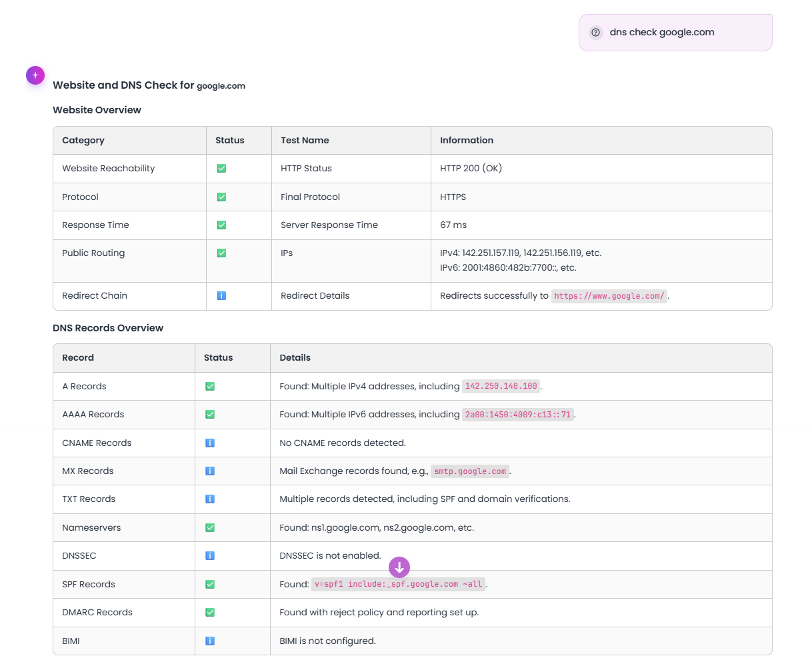Click the v=spf1 include SPF record code
Screen dimensions: 812x662
tap(398, 584)
